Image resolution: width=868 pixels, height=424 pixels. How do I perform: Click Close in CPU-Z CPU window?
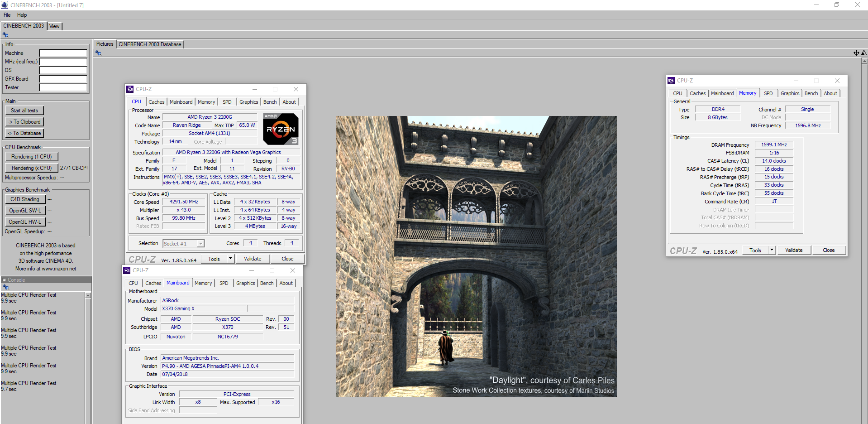287,259
